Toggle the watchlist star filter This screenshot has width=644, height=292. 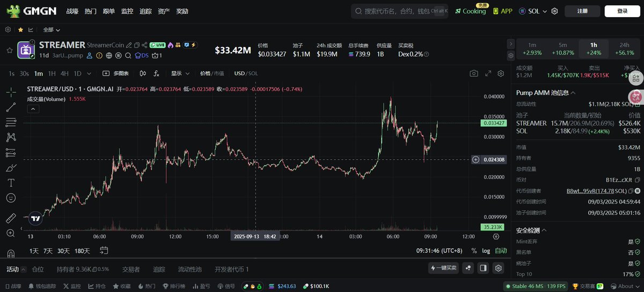(x=20, y=30)
